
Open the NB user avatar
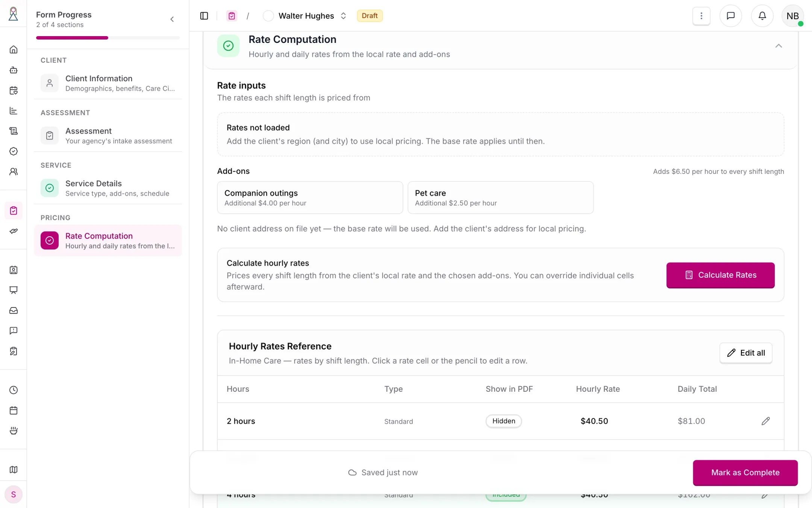pos(792,16)
